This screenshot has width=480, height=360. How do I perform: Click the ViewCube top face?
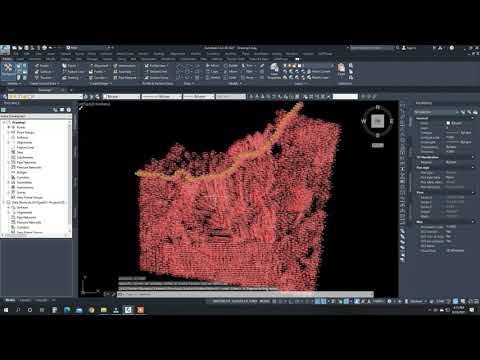click(378, 121)
